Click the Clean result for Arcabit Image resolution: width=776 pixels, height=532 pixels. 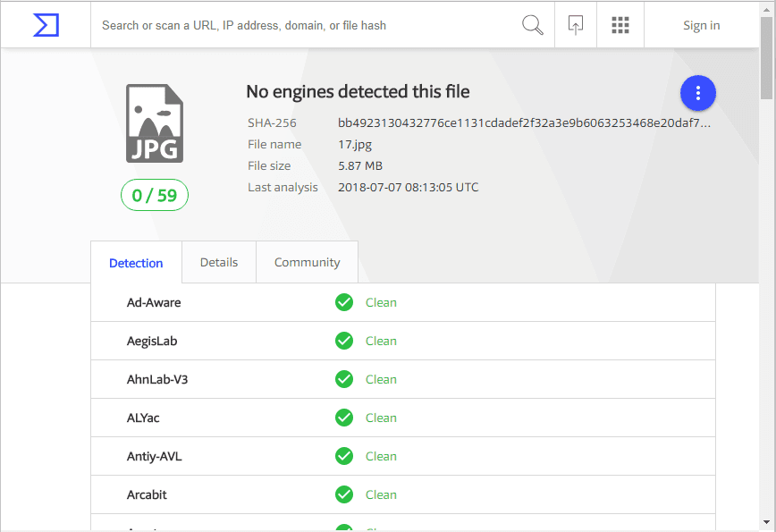point(381,494)
